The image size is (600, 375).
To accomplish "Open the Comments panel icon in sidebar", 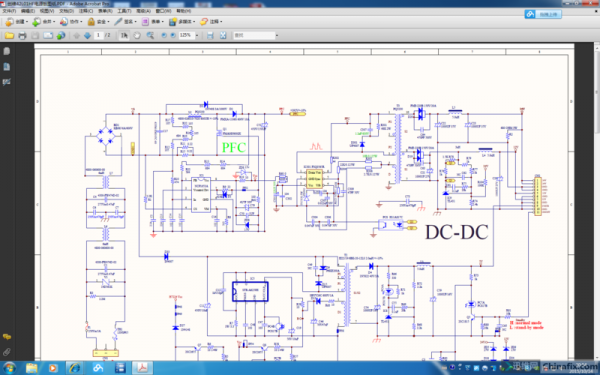I will click(7, 337).
